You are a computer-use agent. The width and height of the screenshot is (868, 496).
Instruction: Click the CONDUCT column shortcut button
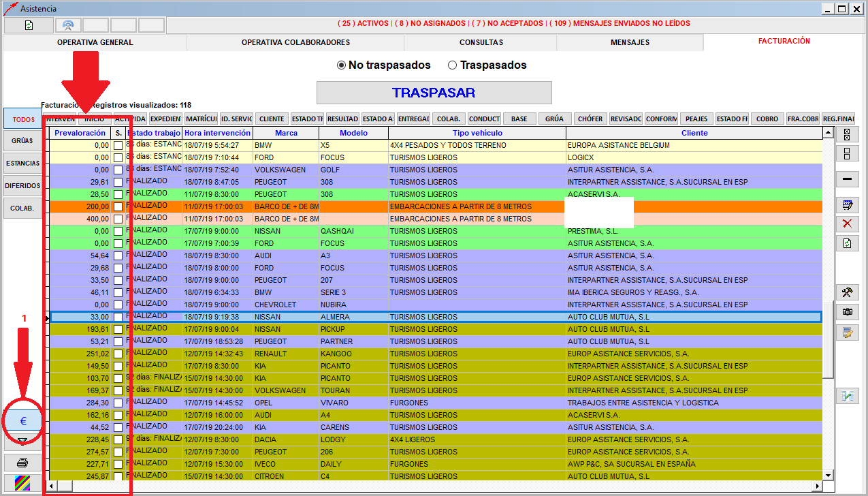(x=484, y=119)
